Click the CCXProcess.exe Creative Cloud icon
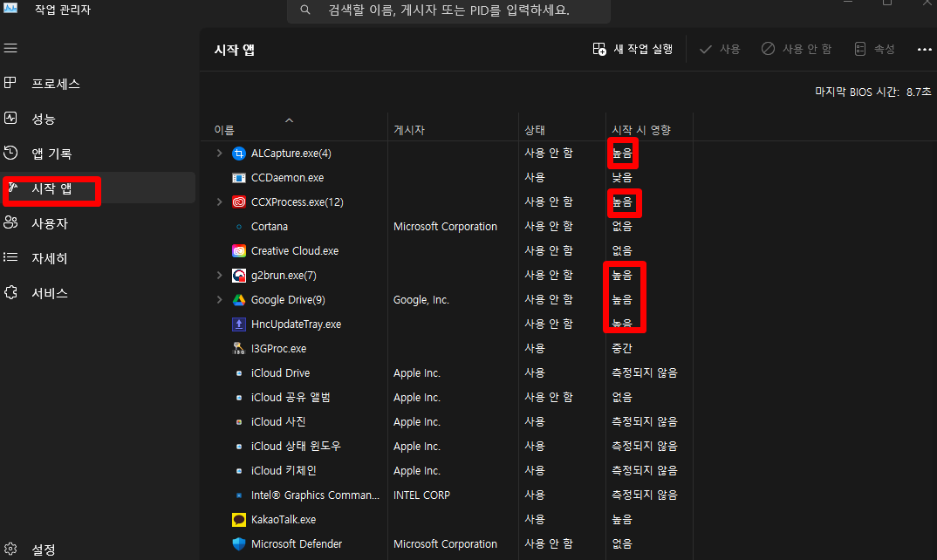 click(x=239, y=202)
